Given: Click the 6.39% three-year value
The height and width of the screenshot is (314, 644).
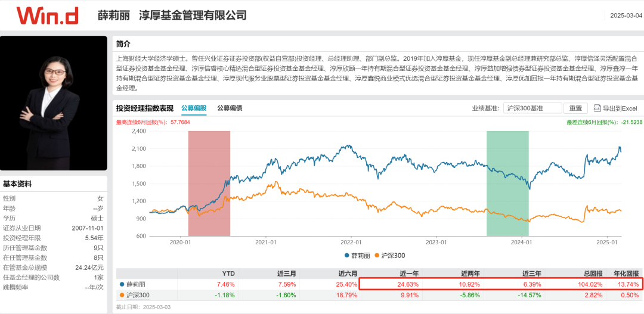Looking at the screenshot, I should point(532,284).
